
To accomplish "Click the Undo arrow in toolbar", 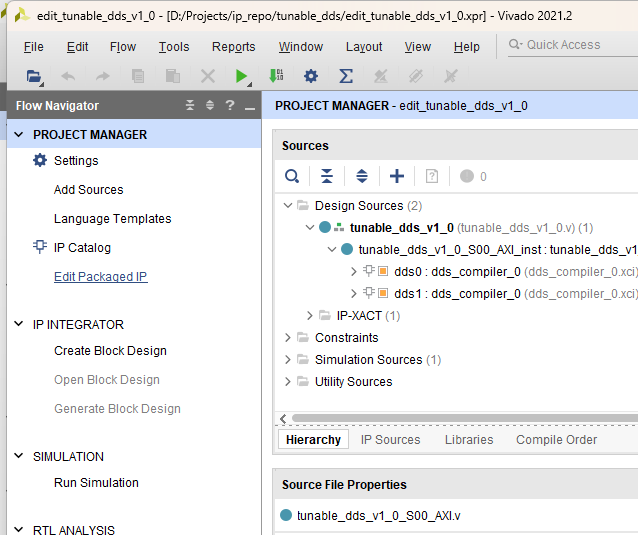I will 68,76.
